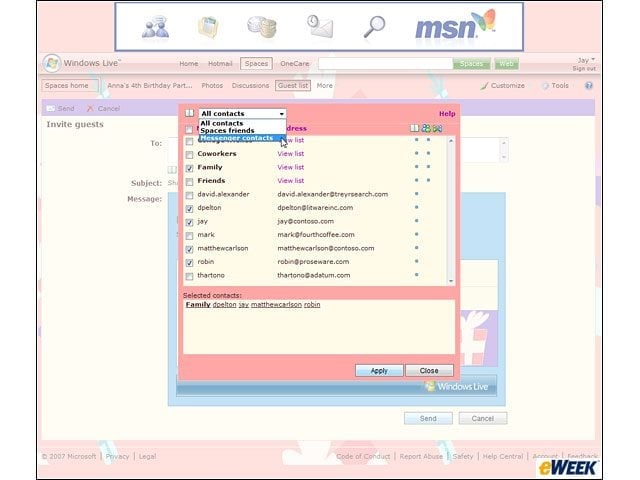The height and width of the screenshot is (480, 640).
Task: Click the Windows Live search input field
Action: pyautogui.click(x=385, y=64)
